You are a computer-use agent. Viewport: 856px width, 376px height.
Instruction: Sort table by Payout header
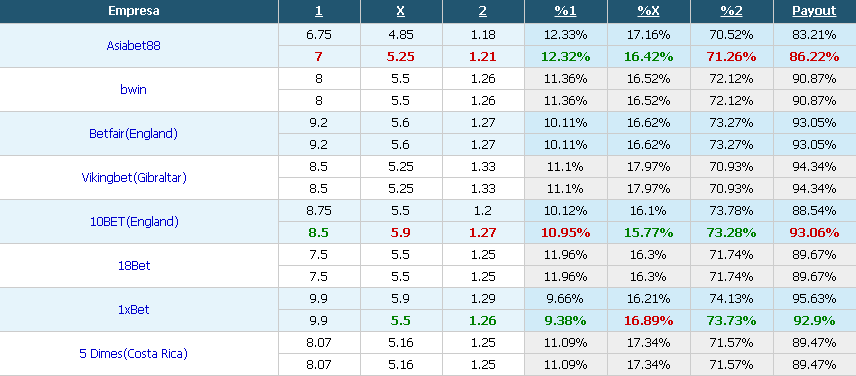[x=815, y=11]
